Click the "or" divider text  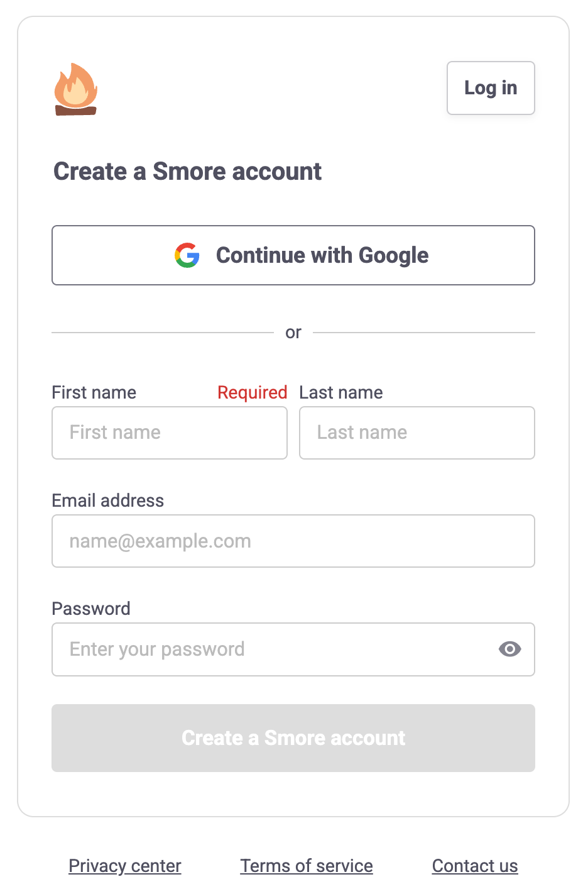point(293,333)
